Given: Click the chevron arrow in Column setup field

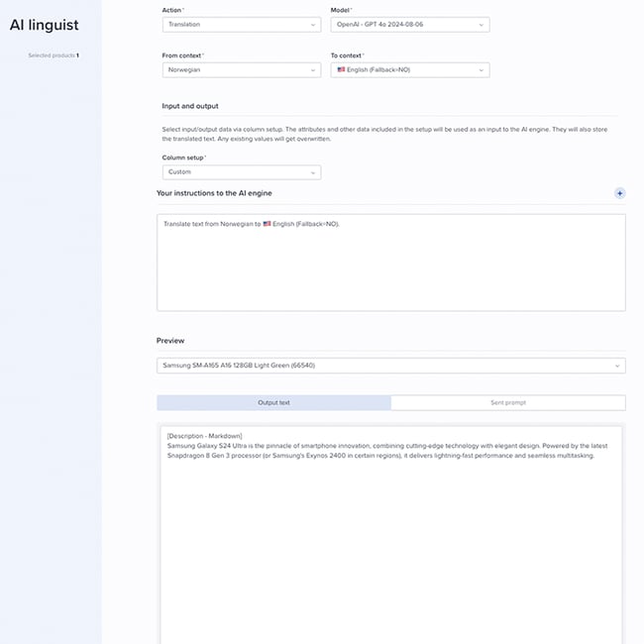Looking at the screenshot, I should (x=313, y=172).
